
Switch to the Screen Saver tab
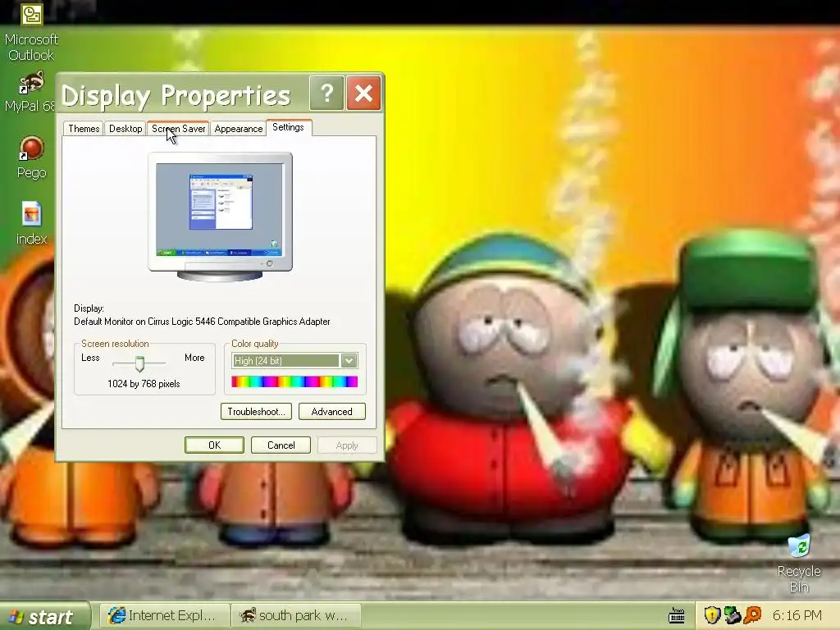(178, 129)
